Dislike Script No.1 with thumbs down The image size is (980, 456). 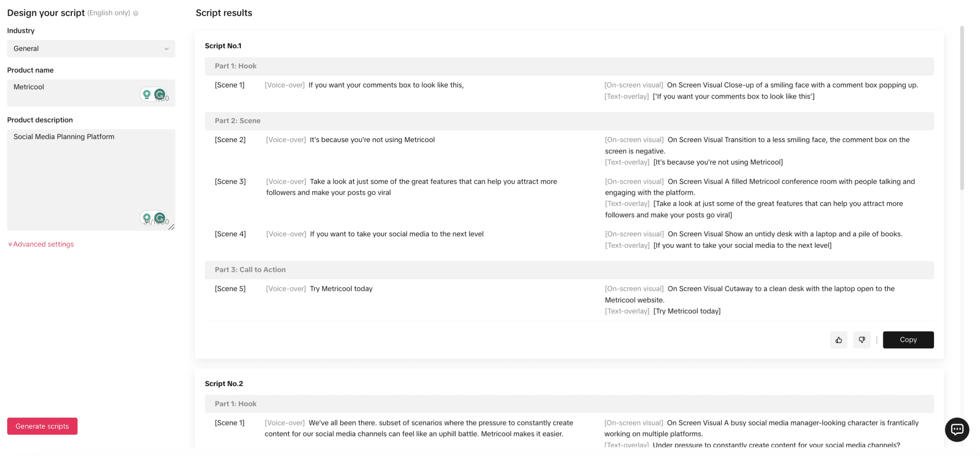[x=861, y=340]
